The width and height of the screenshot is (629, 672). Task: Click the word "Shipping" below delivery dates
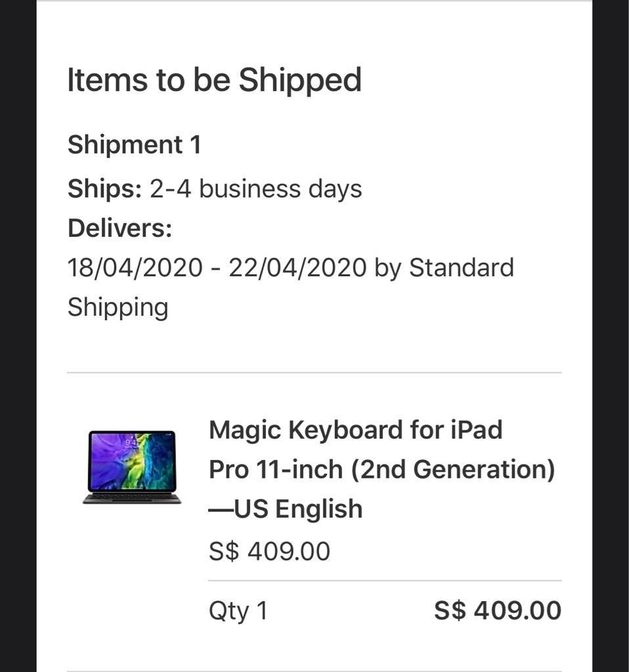118,307
